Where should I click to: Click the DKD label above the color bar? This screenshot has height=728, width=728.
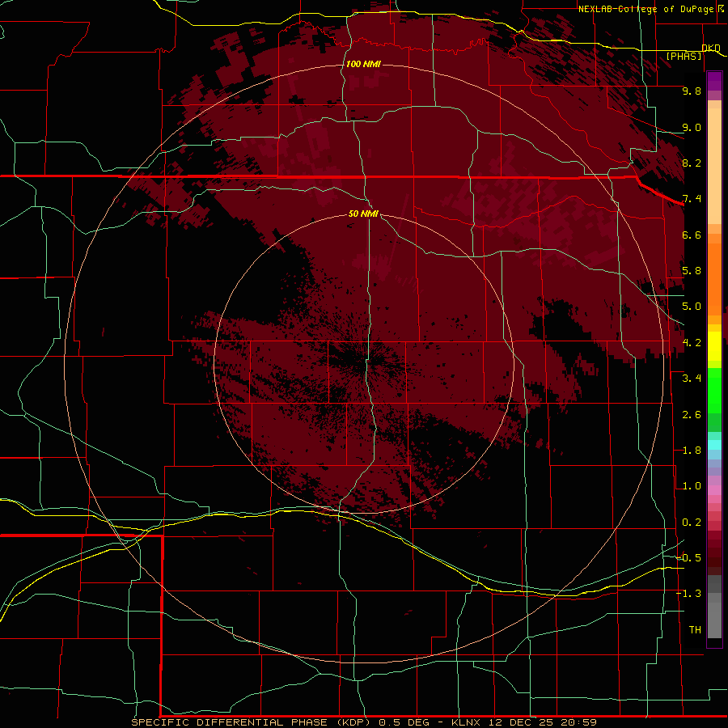711,48
